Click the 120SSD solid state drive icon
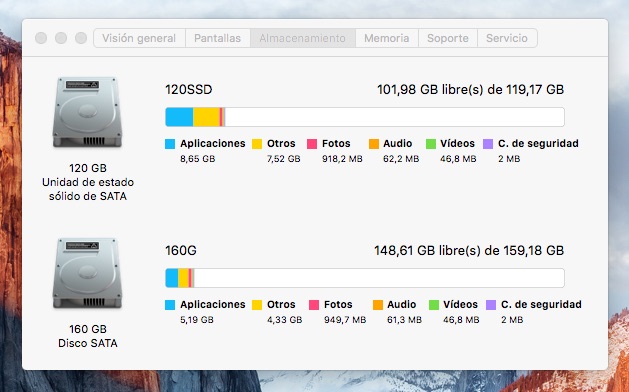The height and width of the screenshot is (392, 629). click(x=87, y=112)
